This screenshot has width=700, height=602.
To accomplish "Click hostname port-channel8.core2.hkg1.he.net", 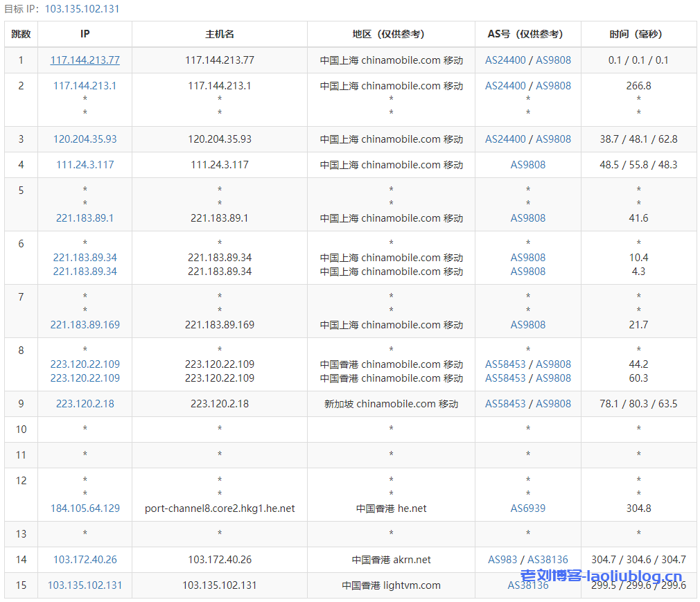I will click(220, 508).
